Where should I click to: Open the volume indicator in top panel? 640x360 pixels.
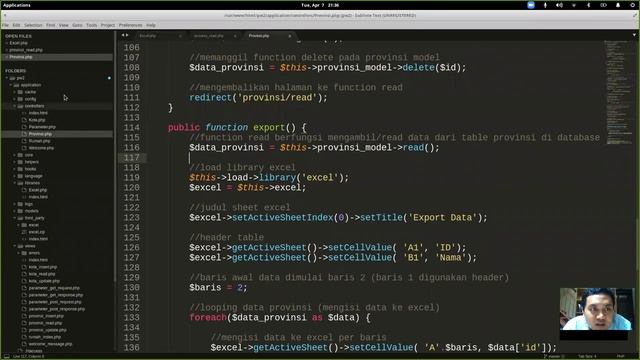click(x=559, y=5)
